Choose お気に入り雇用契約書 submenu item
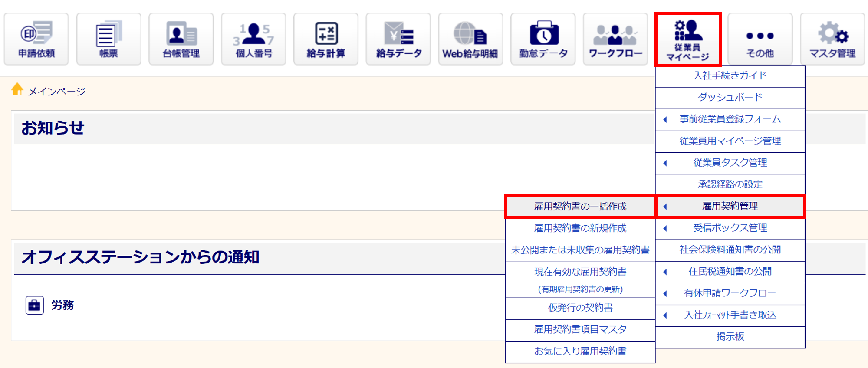Screen dimensions: 868x368 [x=580, y=352]
